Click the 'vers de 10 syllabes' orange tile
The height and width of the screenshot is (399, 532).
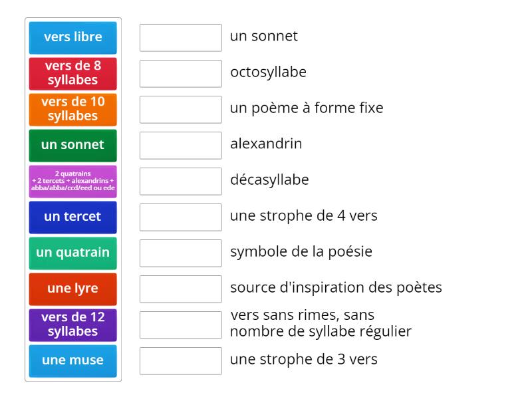[x=72, y=109]
